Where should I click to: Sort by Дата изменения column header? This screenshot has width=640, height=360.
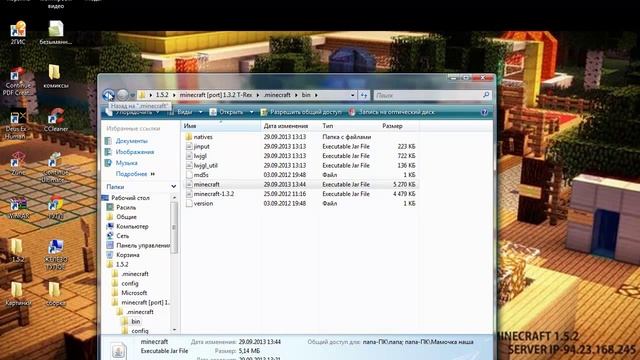coord(290,126)
